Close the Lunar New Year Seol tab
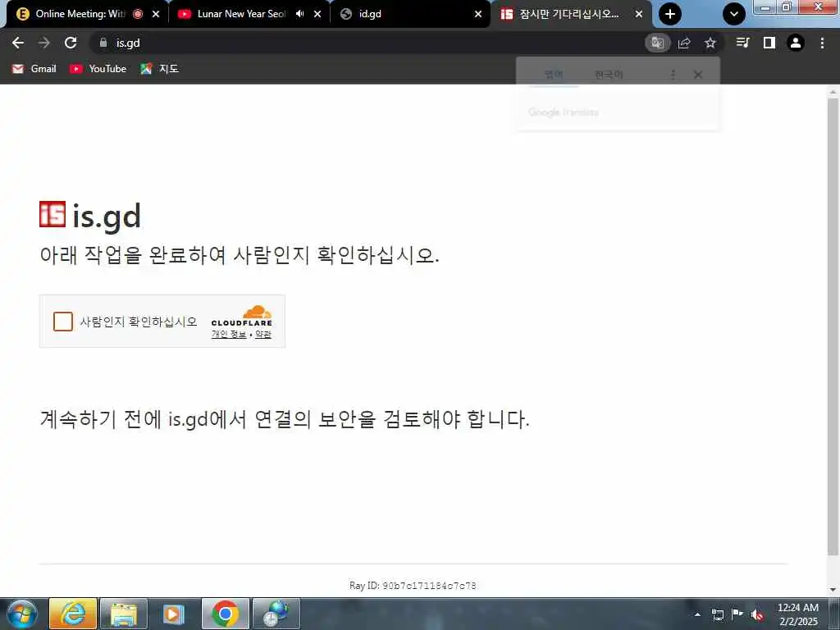Viewport: 840px width, 630px height. 317,14
